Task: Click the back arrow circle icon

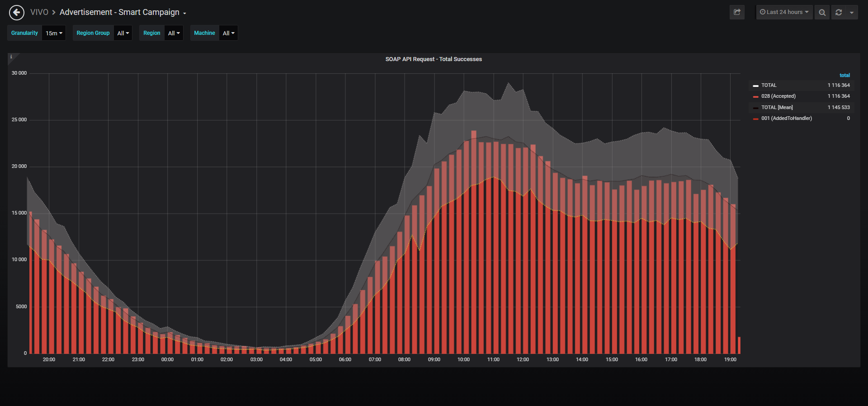Action: (17, 13)
